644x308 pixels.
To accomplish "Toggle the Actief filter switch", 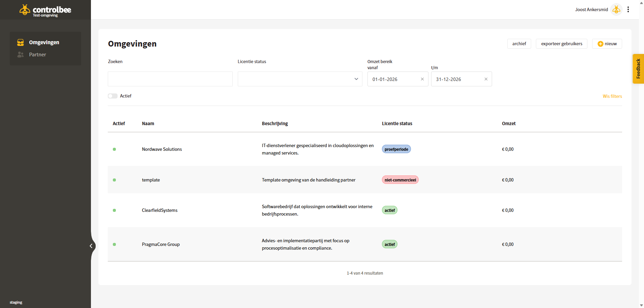I will (112, 96).
